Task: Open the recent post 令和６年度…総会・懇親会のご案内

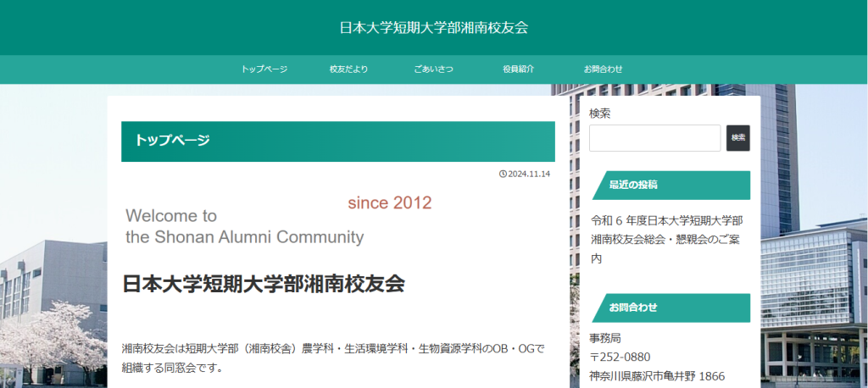Action: 666,240
